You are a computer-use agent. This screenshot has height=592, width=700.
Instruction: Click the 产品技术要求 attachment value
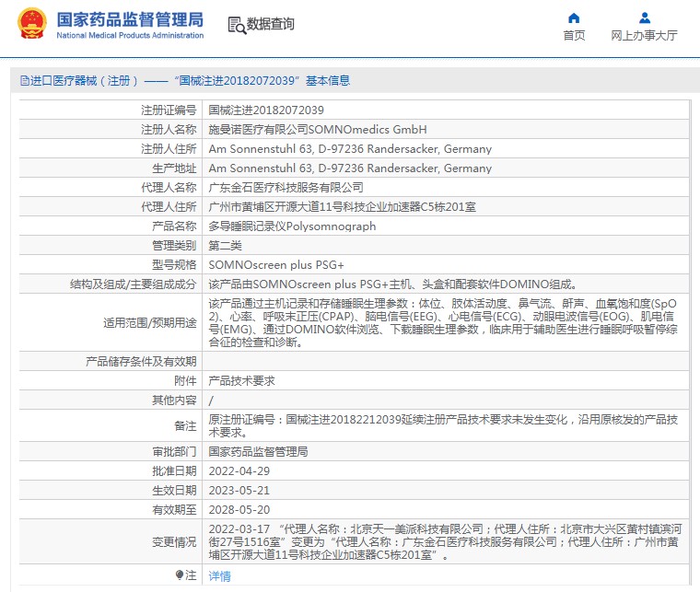pyautogui.click(x=241, y=380)
